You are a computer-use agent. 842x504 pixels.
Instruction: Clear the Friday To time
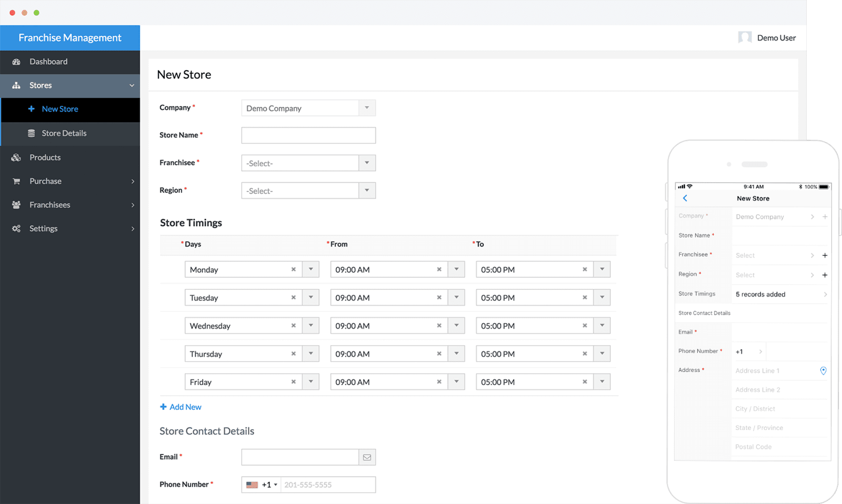coord(585,382)
